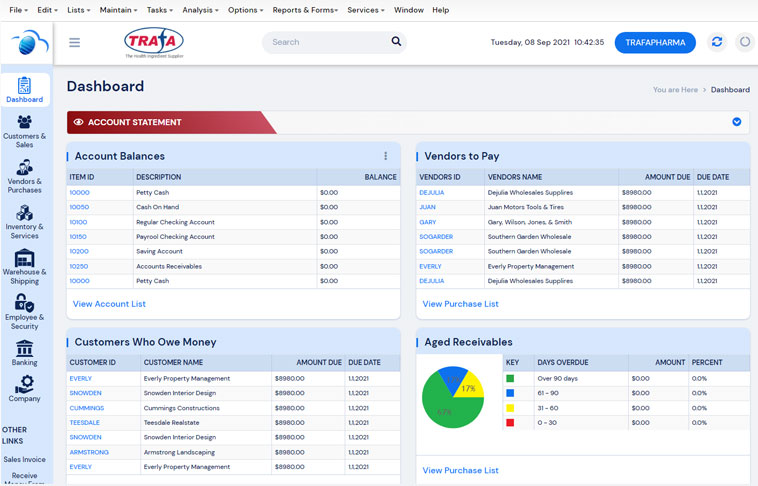
Task: Open the Reports & Forms dropdown menu
Action: 306,9
